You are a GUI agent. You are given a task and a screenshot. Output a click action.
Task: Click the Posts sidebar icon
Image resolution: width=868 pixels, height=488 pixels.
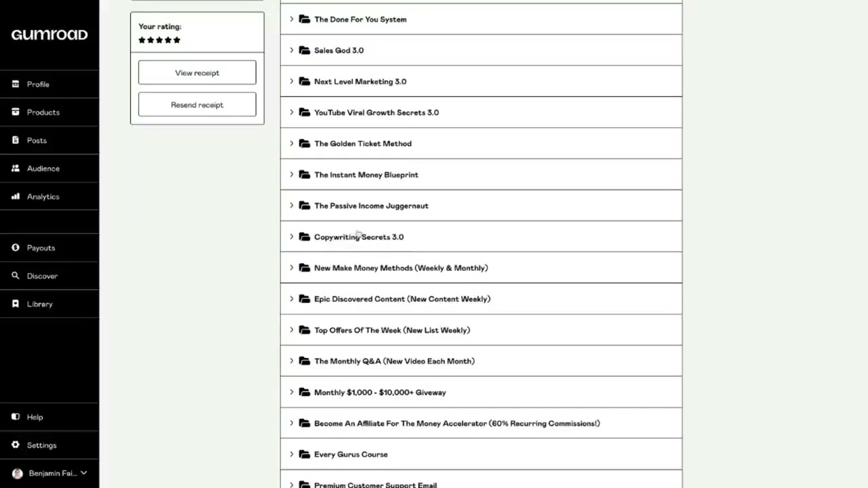click(x=16, y=140)
